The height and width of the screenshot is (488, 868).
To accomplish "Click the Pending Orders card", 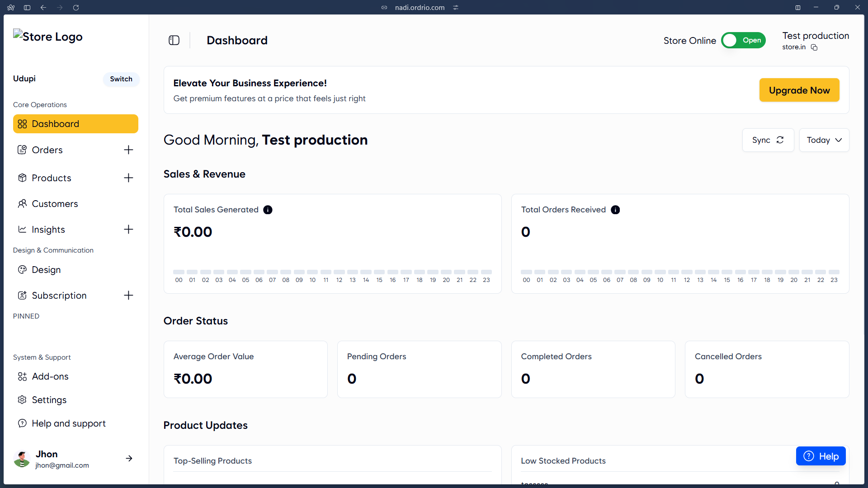I will tap(419, 370).
